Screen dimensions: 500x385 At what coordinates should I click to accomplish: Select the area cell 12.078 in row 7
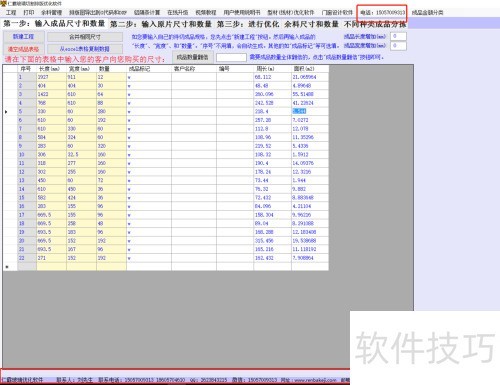point(310,129)
